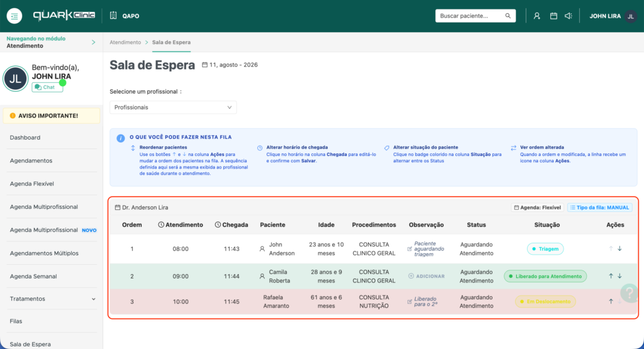Toggle the Triagem status badge
The image size is (644, 349).
pyautogui.click(x=545, y=249)
